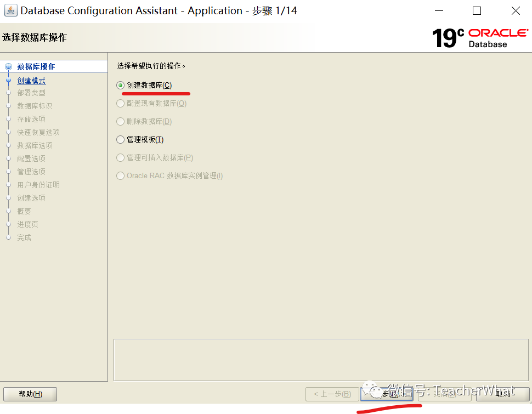Minimize the Database Configuration Assistant window
This screenshot has height=414, width=532.
click(439, 11)
